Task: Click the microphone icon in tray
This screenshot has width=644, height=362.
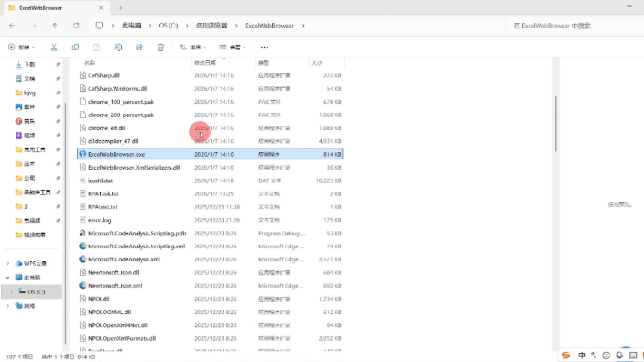Action: (620, 355)
